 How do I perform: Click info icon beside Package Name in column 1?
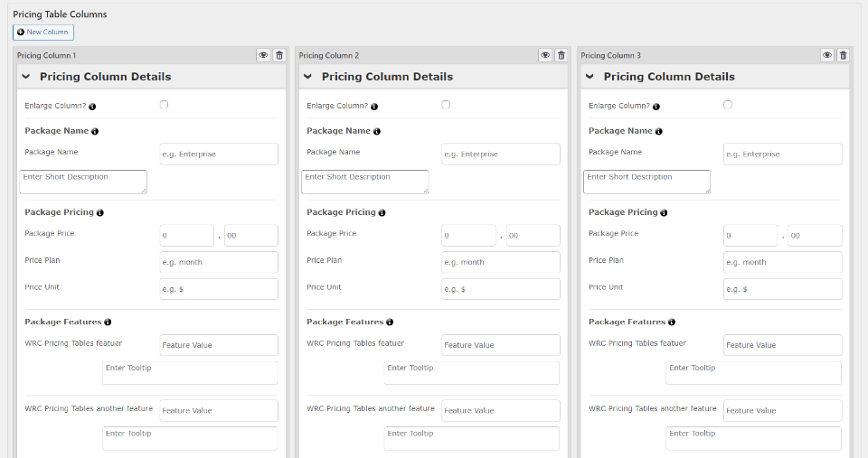[x=95, y=132]
